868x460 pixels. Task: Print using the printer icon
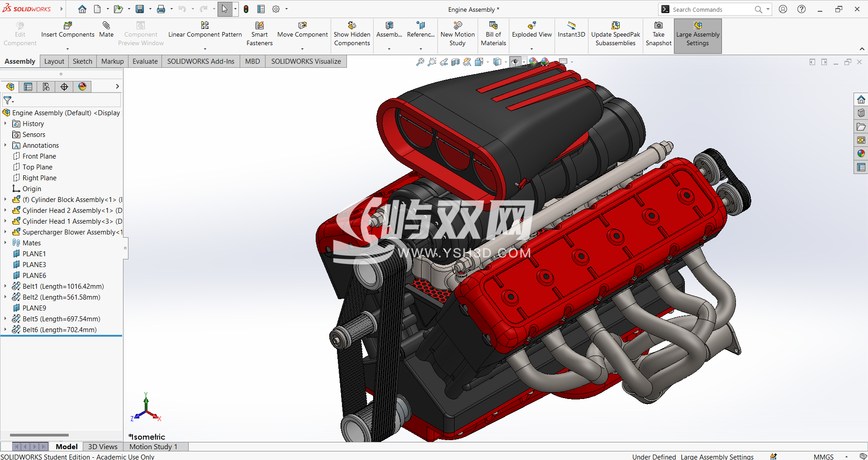(161, 9)
